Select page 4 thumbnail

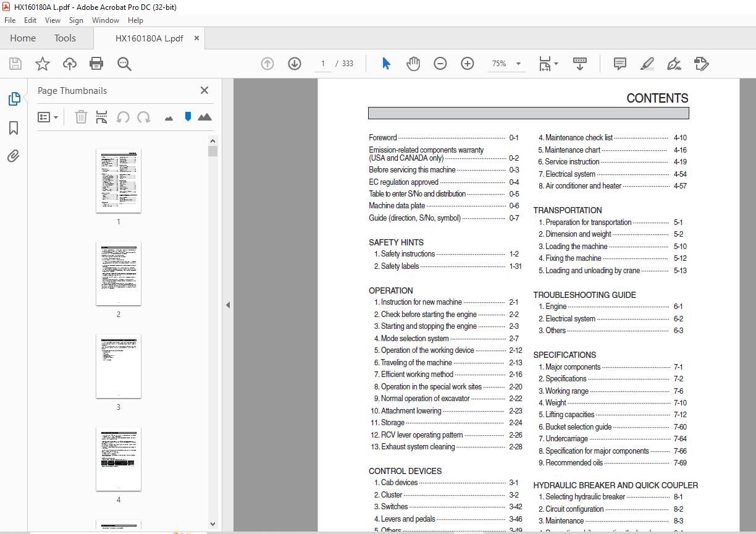pyautogui.click(x=119, y=459)
